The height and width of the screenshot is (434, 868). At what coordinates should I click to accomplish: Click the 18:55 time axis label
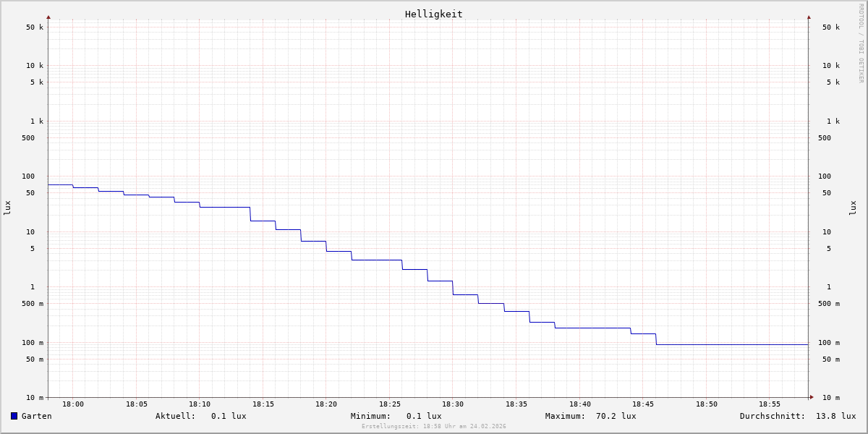click(x=770, y=404)
